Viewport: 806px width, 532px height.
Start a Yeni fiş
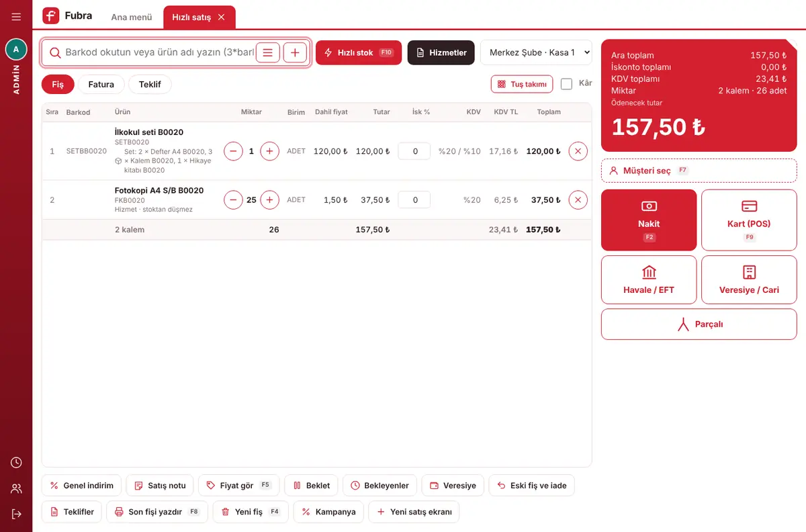click(x=251, y=512)
